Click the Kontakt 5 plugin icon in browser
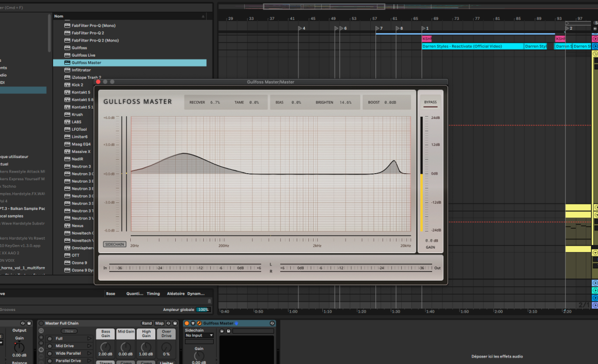This screenshot has height=364, width=598. (x=67, y=92)
